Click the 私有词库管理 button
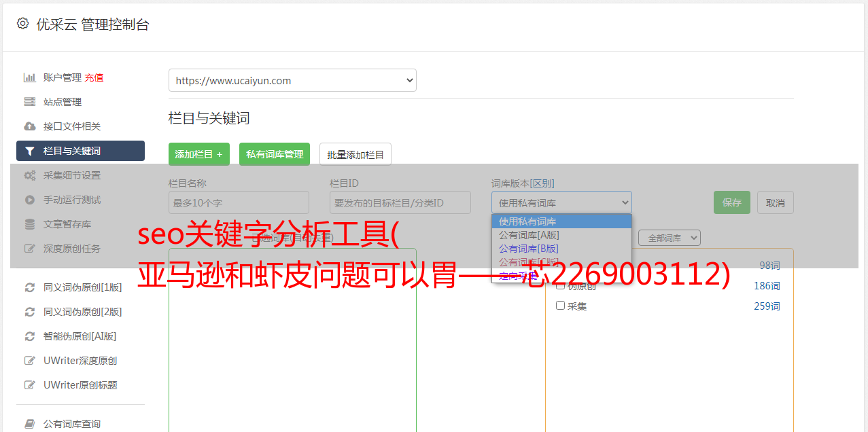The image size is (868, 432). point(275,154)
